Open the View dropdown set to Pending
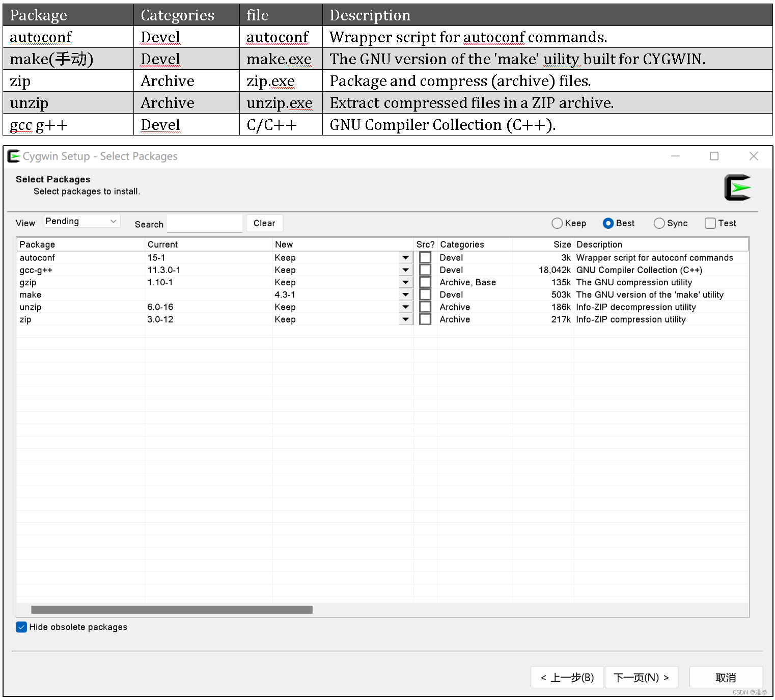The height and width of the screenshot is (700, 775). pyautogui.click(x=82, y=221)
